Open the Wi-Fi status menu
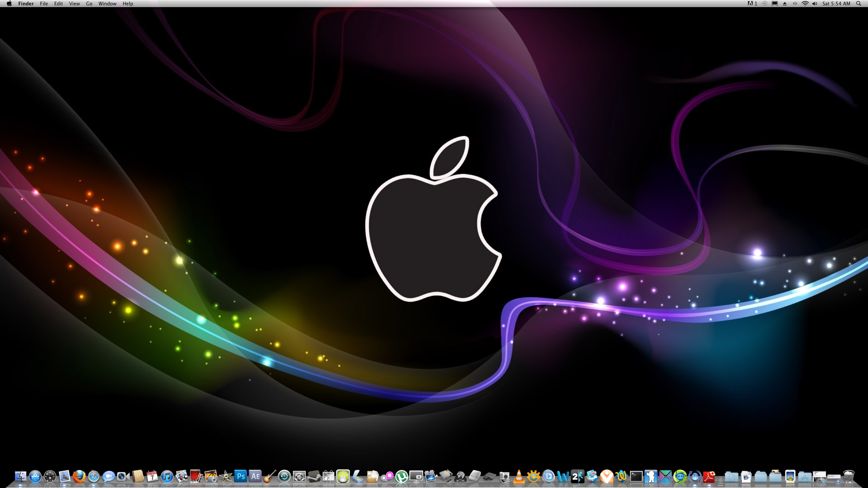This screenshot has height=488, width=868. pyautogui.click(x=805, y=3)
